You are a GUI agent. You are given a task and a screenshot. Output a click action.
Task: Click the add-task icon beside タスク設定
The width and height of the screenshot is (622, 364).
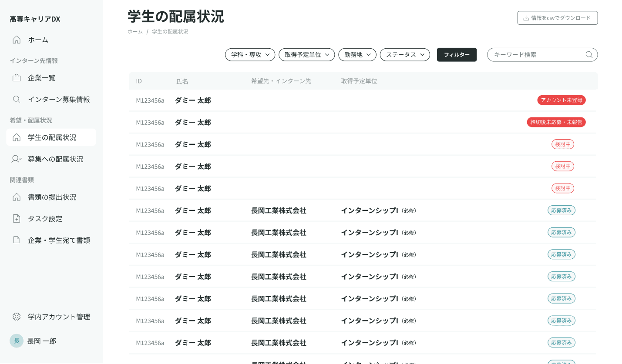click(16, 218)
